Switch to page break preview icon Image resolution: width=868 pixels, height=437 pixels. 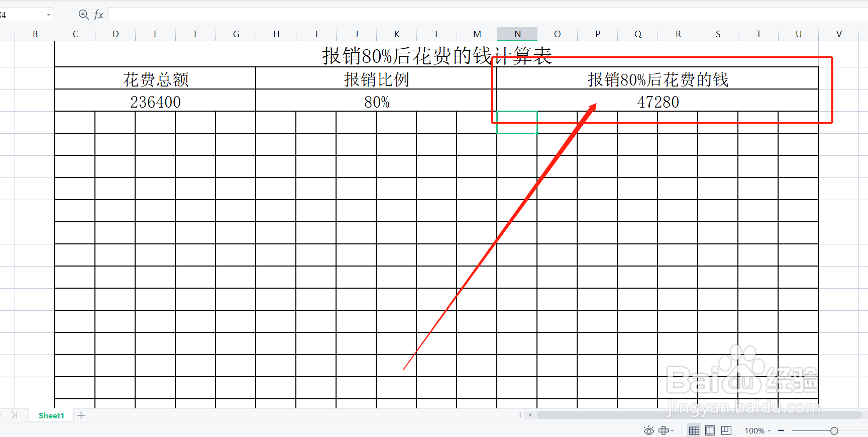726,430
